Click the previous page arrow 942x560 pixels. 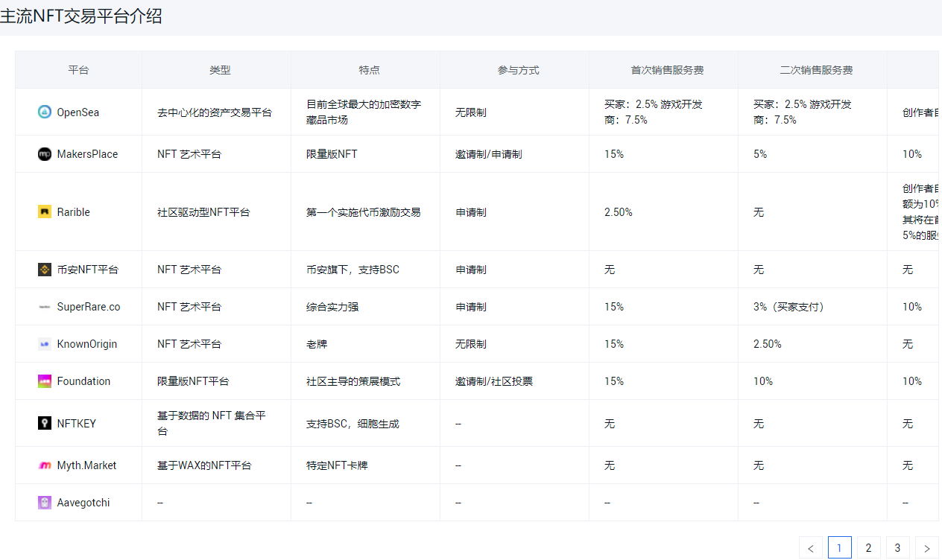(x=811, y=548)
